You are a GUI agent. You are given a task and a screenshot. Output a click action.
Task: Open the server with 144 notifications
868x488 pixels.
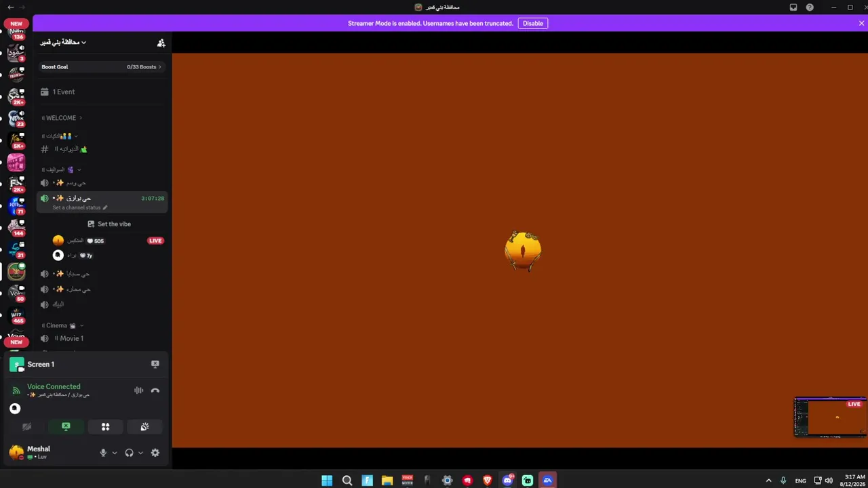16,227
